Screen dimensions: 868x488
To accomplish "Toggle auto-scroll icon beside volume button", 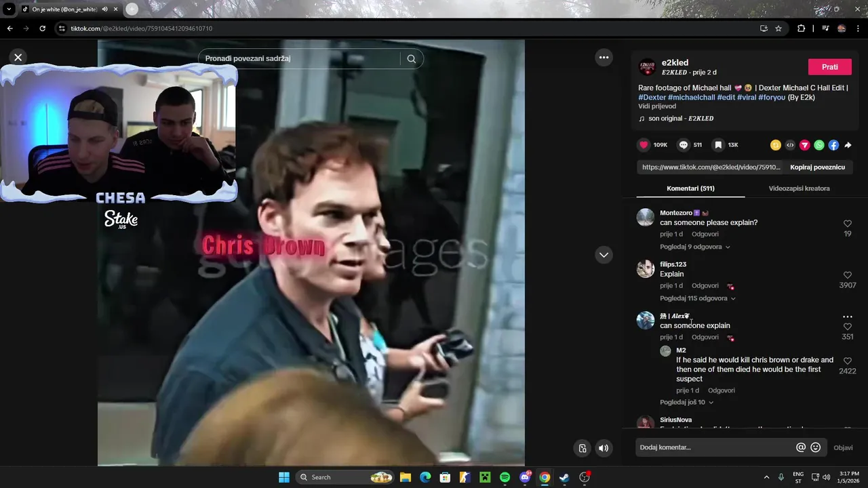I will point(582,448).
